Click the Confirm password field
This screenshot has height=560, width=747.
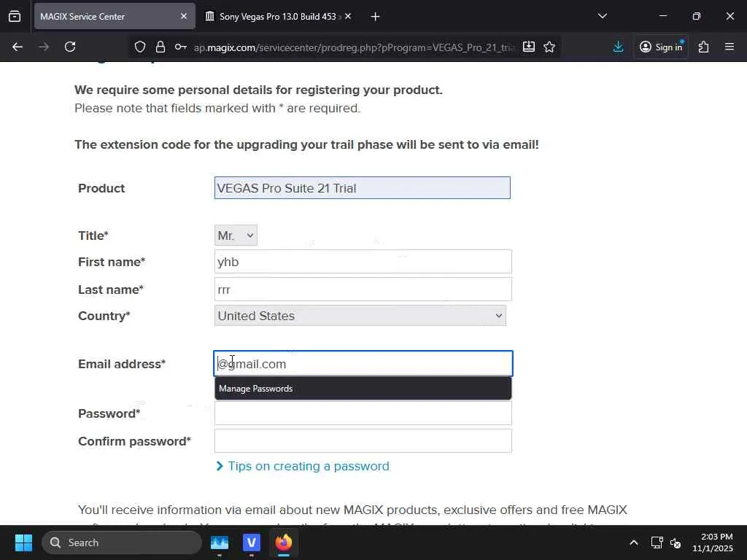(x=363, y=441)
